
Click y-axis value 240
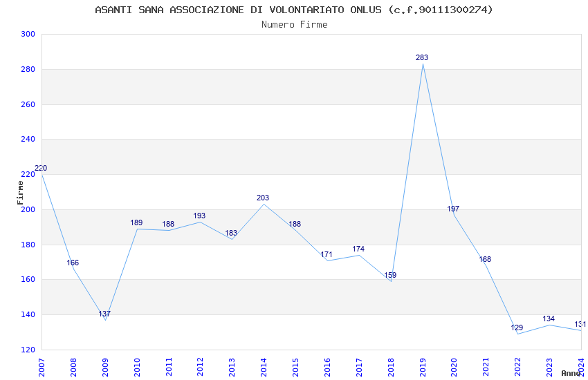[x=28, y=140]
